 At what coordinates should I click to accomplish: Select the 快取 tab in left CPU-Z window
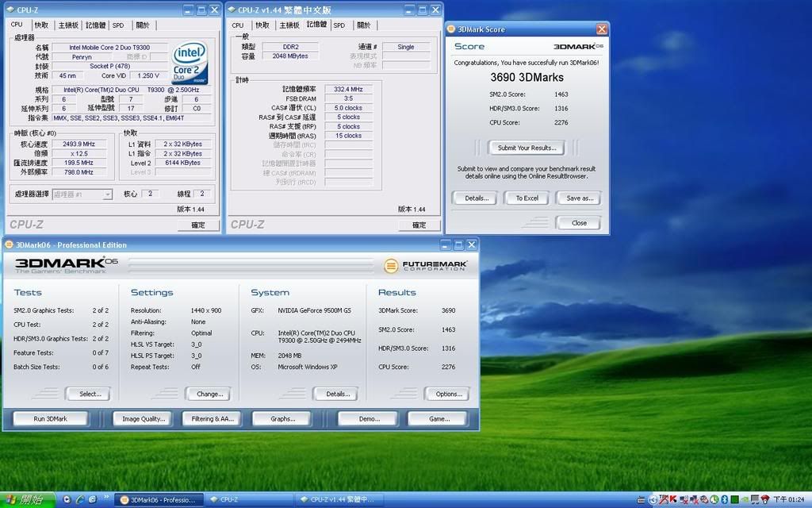tap(41, 25)
